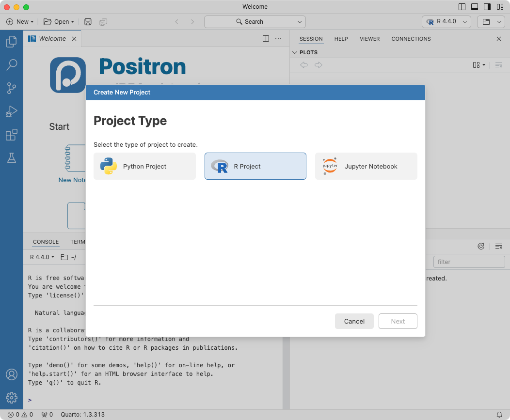Open the New dropdown menu
Viewport: 510px width, 420px height.
(x=19, y=21)
